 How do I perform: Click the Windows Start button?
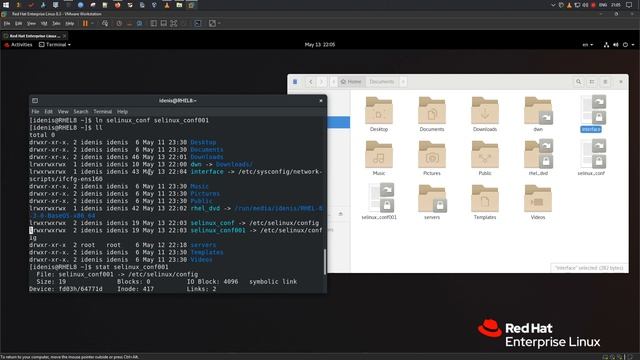pyautogui.click(x=6, y=5)
